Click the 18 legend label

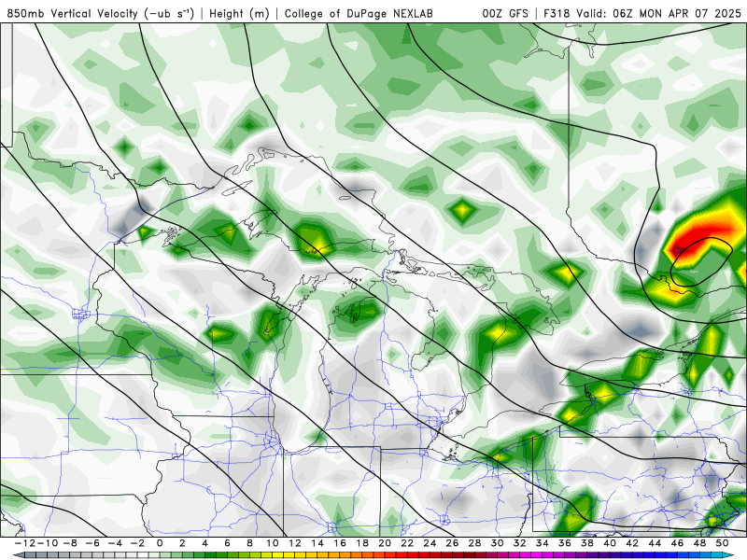click(362, 543)
